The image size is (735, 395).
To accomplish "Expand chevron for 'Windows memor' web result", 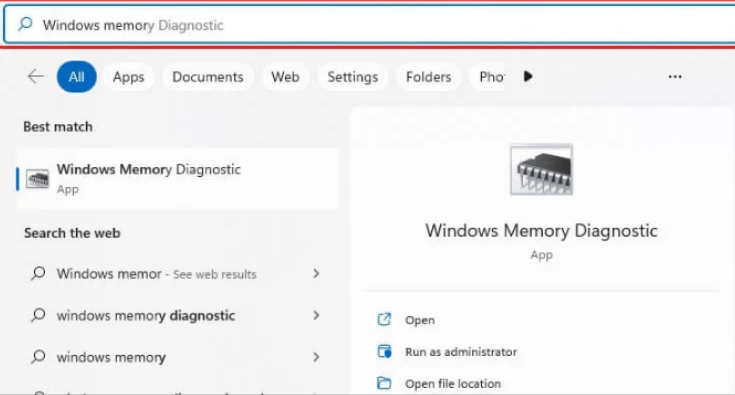I will pos(316,274).
